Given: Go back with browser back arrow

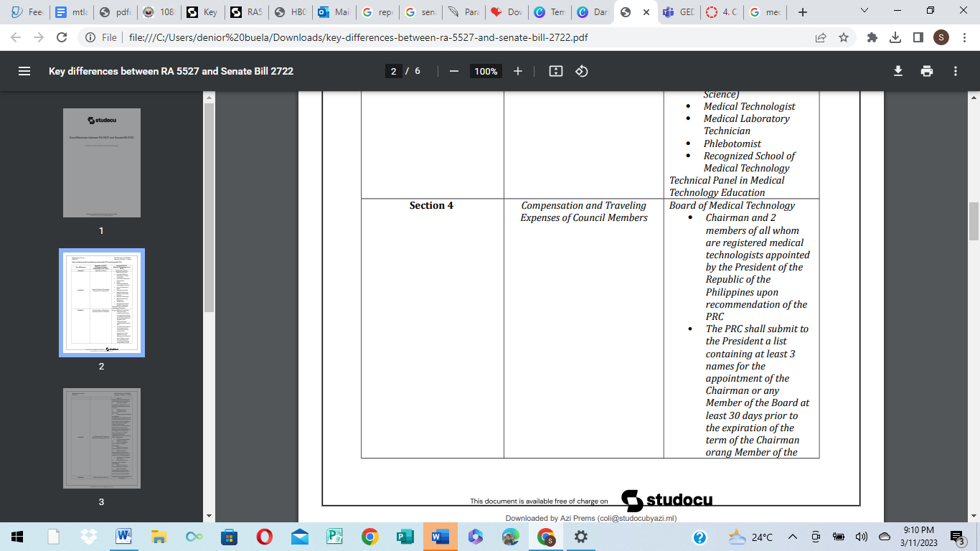Looking at the screenshot, I should pos(16,37).
